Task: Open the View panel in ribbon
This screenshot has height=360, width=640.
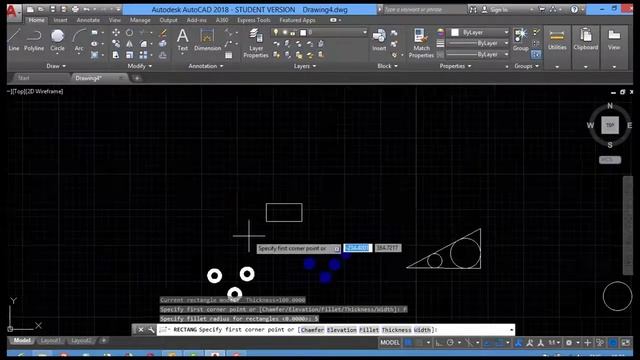Action: coord(614,40)
